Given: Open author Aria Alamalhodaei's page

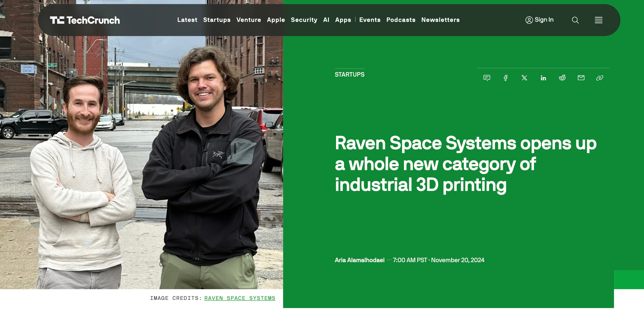Looking at the screenshot, I should click(x=359, y=260).
